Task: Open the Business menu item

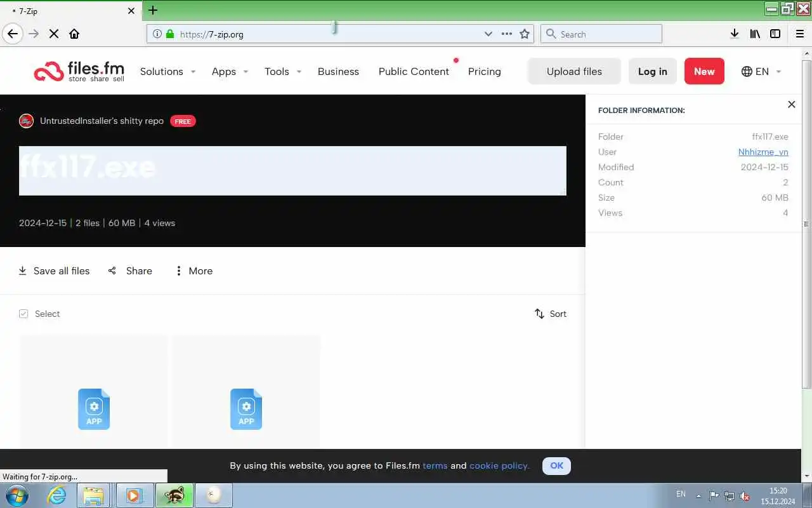Action: [338, 71]
